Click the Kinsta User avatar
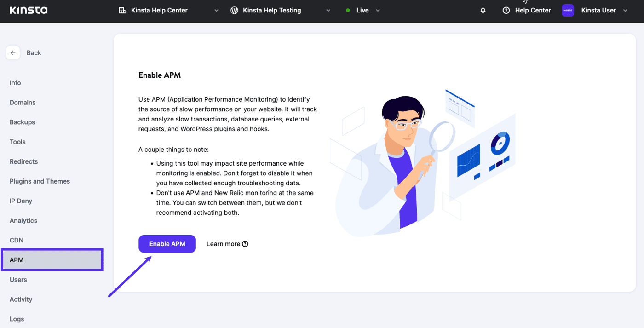 click(x=568, y=10)
